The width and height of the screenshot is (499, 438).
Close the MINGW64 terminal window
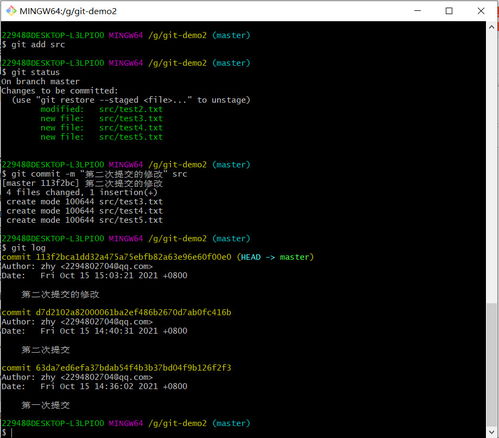[x=481, y=11]
